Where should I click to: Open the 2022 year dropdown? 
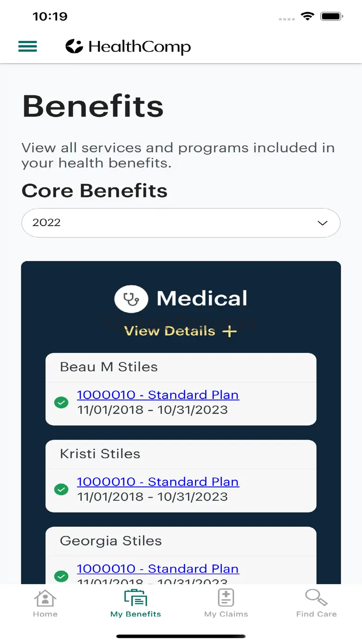181,223
